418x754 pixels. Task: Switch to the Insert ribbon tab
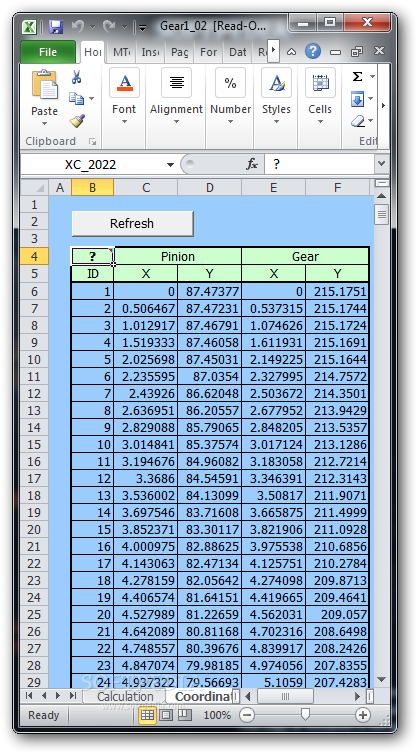[x=150, y=52]
